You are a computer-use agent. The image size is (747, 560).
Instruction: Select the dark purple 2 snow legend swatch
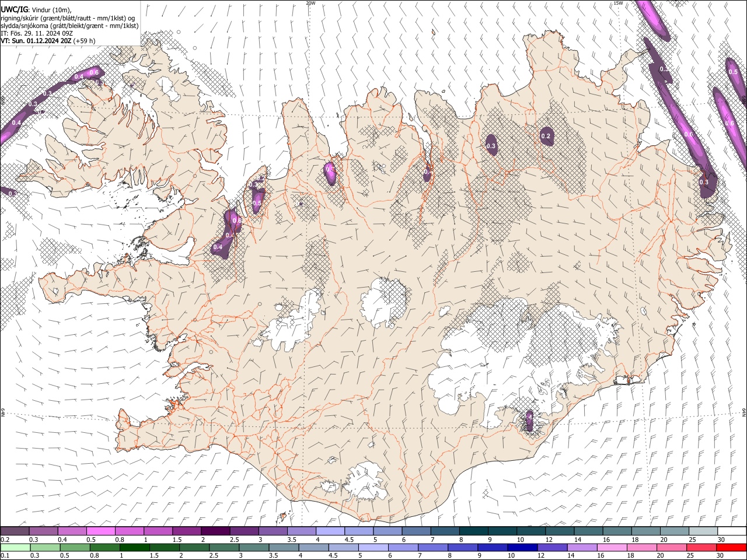coord(215,531)
